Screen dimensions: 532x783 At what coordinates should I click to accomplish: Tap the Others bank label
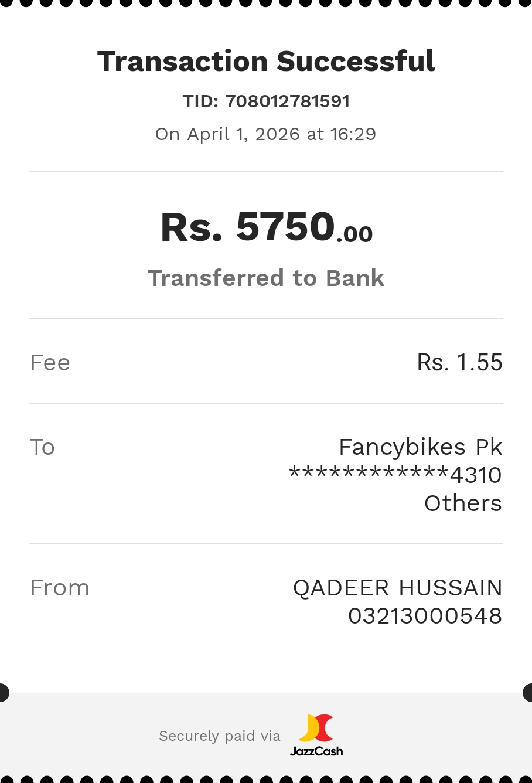click(463, 503)
